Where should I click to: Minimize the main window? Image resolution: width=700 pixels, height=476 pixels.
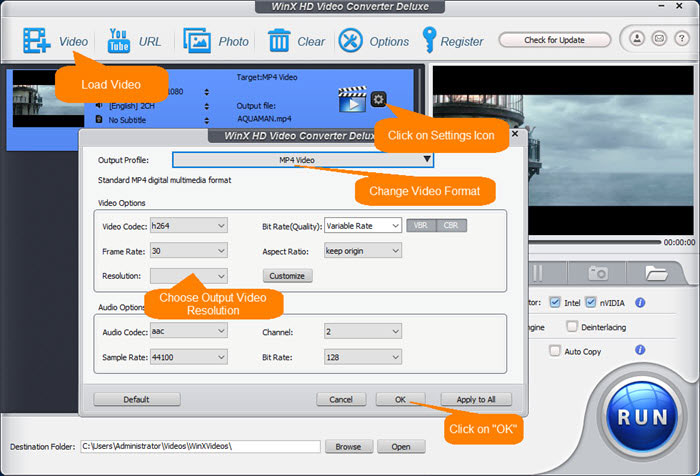click(x=661, y=6)
